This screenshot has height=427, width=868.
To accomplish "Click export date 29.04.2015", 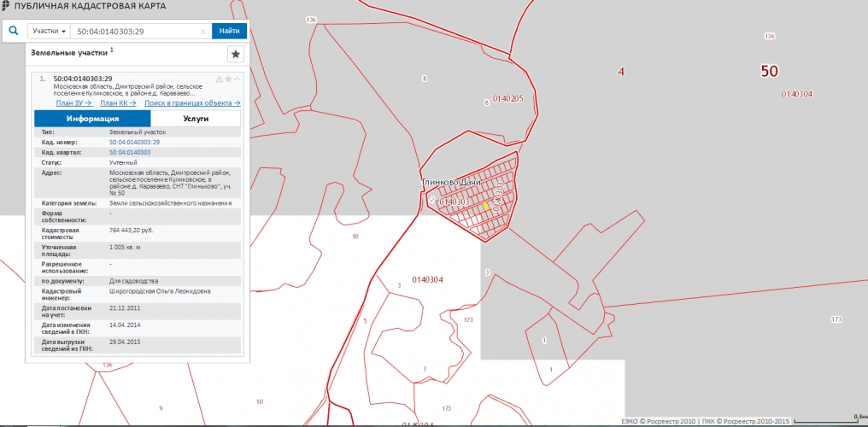I will [x=125, y=342].
